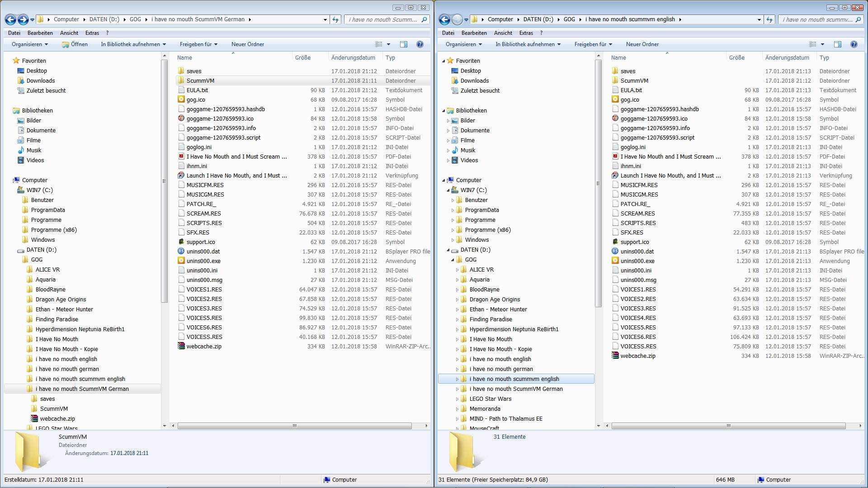The image size is (868, 488).
Task: Open the Ansicht menu in right window
Action: click(503, 33)
